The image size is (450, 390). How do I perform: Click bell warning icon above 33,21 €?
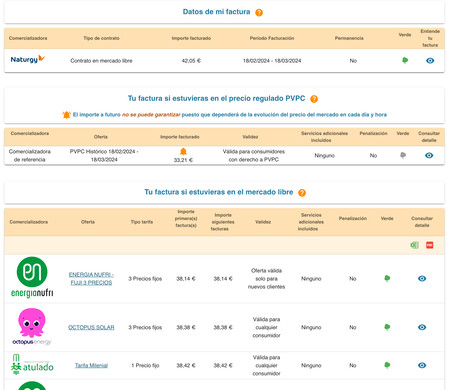point(183,152)
